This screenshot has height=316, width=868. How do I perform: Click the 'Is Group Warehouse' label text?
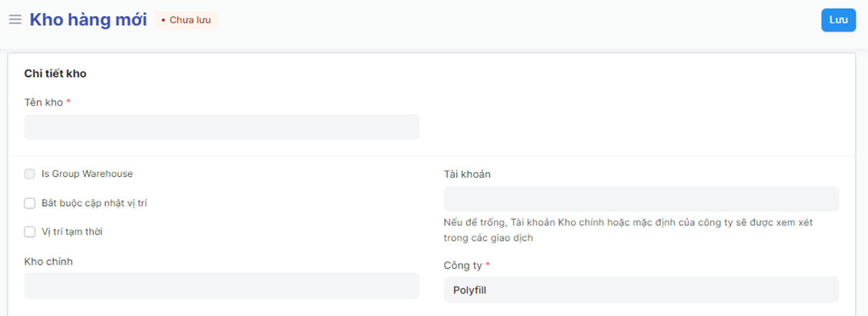(x=87, y=175)
